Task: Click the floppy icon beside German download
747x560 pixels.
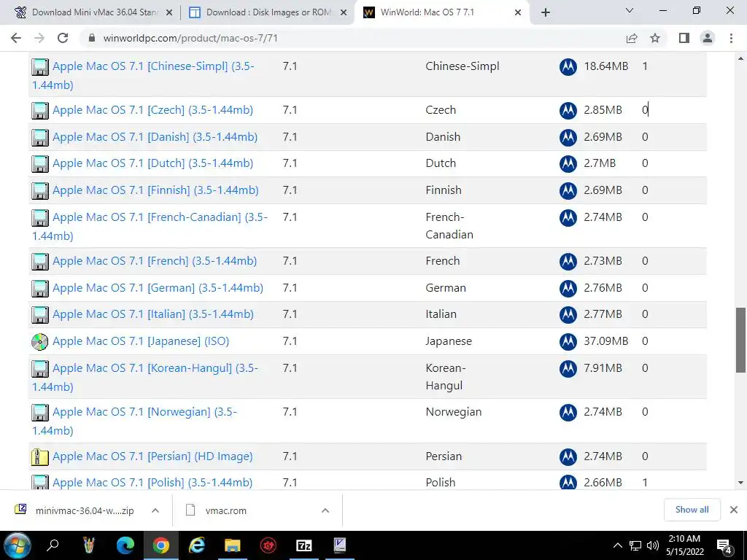Action: [x=40, y=289]
